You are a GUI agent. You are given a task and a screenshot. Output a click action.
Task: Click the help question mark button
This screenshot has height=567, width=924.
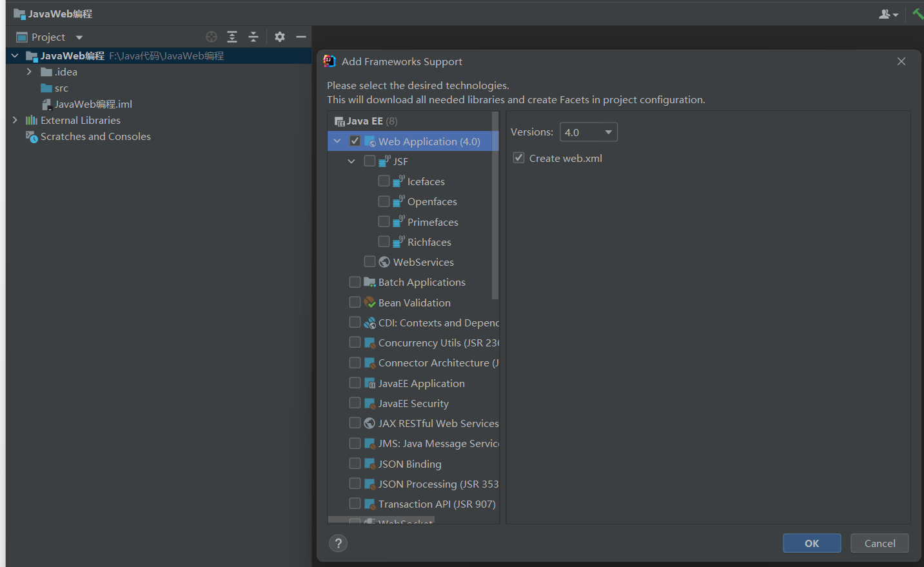338,543
